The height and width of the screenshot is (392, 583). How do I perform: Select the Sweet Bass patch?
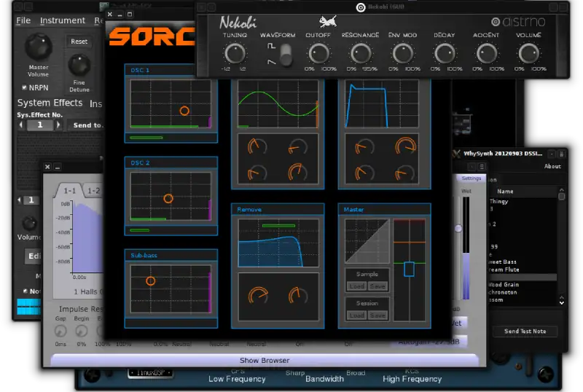pyautogui.click(x=523, y=262)
